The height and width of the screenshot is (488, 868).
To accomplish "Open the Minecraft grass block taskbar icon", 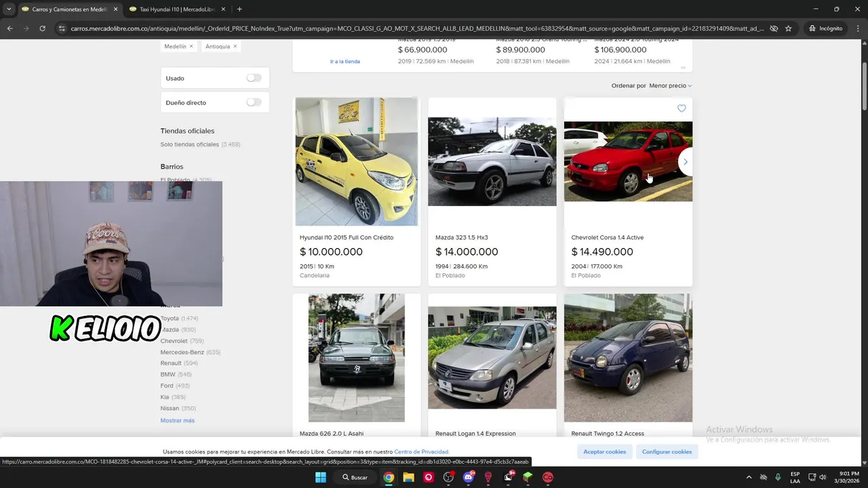I will click(528, 477).
